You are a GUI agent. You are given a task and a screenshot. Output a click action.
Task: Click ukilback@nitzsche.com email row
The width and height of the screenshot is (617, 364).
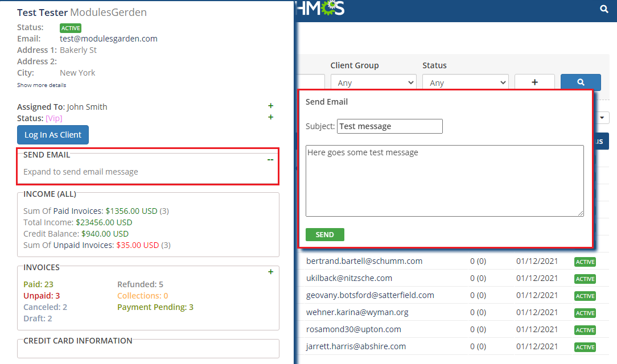pos(349,278)
